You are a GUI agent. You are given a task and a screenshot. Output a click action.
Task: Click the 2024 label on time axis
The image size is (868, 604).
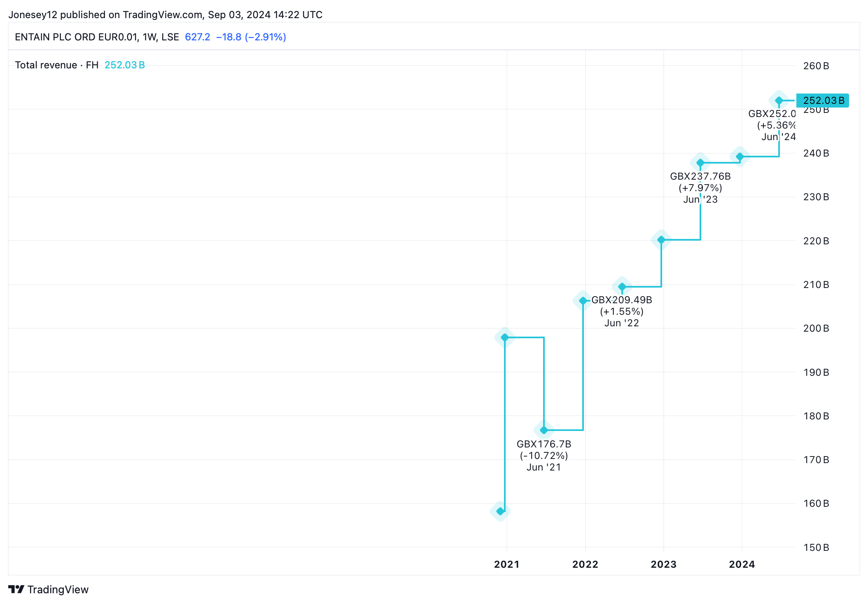(742, 564)
